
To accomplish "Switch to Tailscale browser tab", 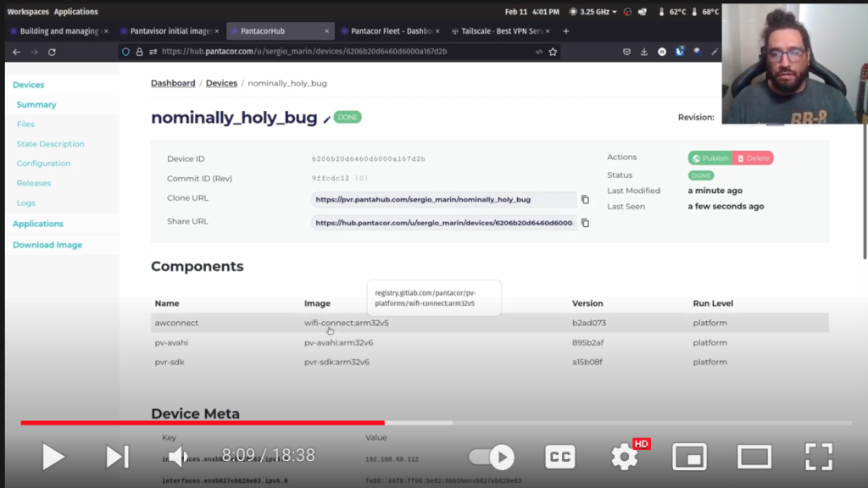I will point(500,31).
